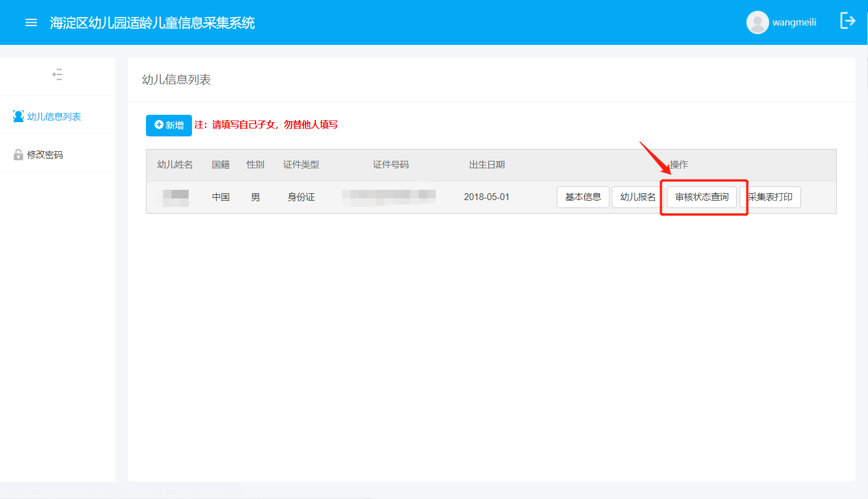Click the 2018-05-01 birth date cell

coord(486,197)
